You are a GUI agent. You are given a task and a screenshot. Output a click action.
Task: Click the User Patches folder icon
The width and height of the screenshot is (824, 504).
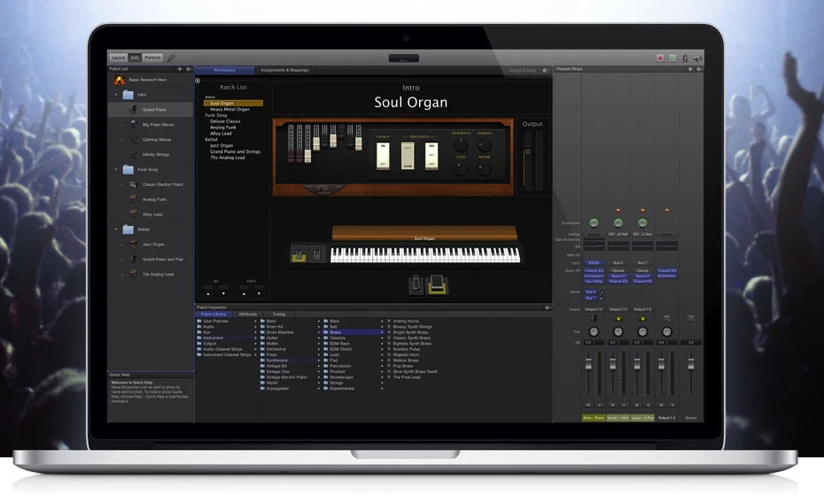tap(199, 321)
